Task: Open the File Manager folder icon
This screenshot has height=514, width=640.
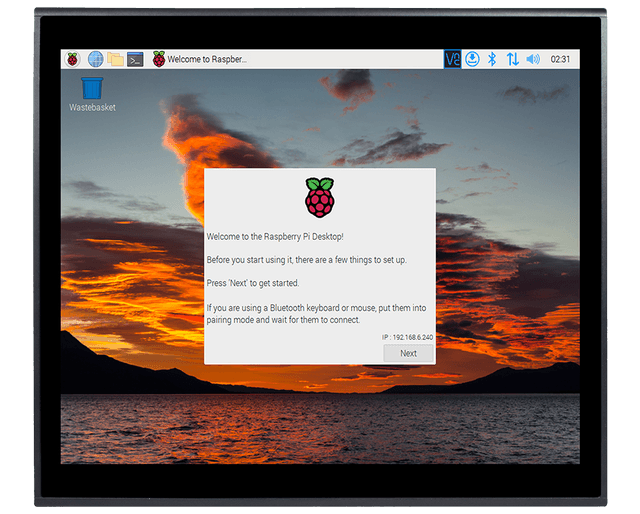Action: point(116,59)
